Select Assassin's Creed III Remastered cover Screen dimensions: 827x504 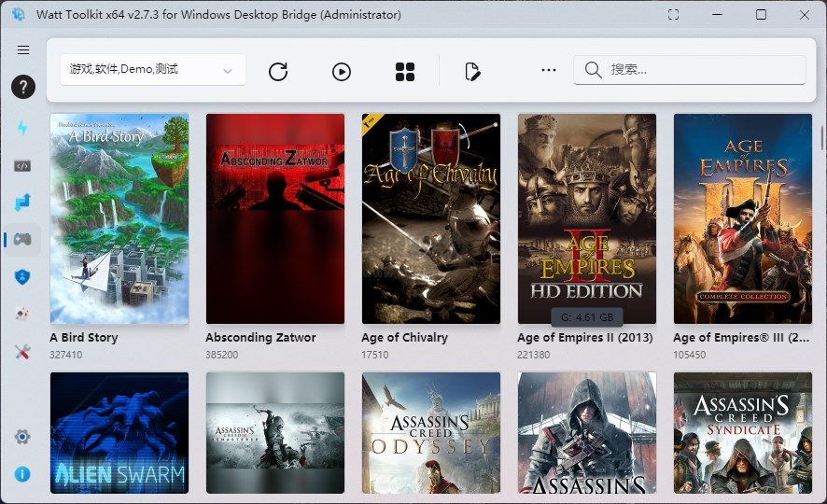pos(275,433)
